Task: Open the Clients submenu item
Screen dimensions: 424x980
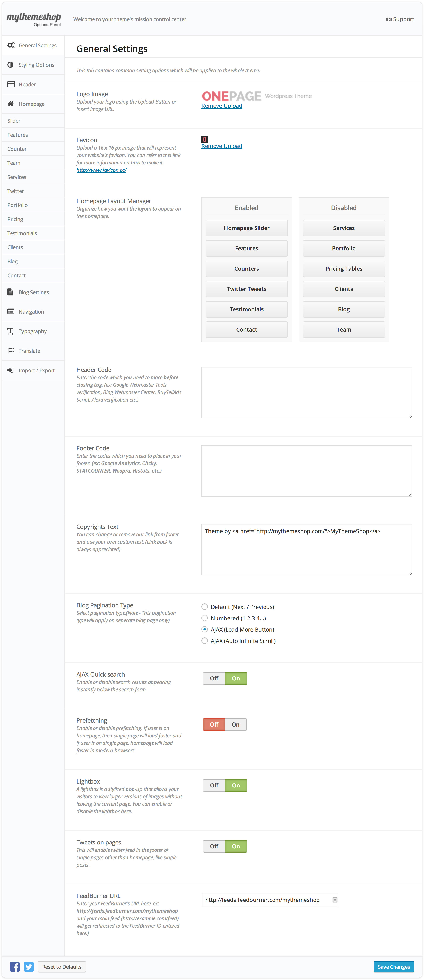Action: pos(33,247)
